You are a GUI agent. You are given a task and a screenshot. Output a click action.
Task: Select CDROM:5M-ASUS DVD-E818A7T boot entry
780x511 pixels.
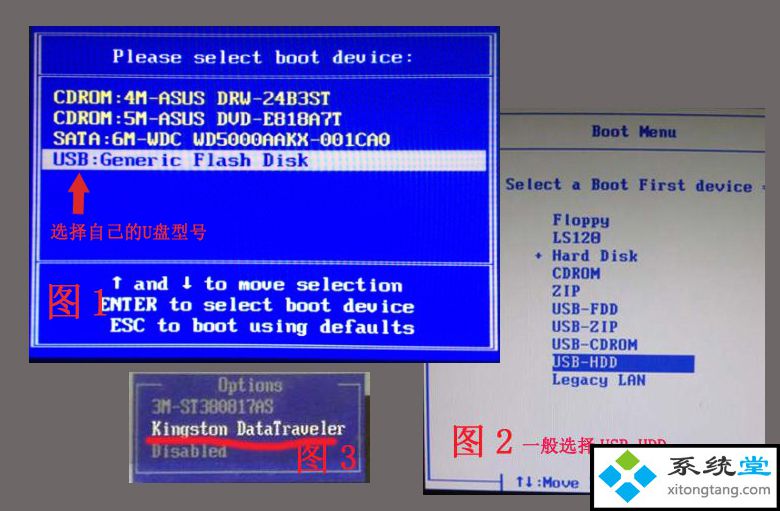pos(197,119)
